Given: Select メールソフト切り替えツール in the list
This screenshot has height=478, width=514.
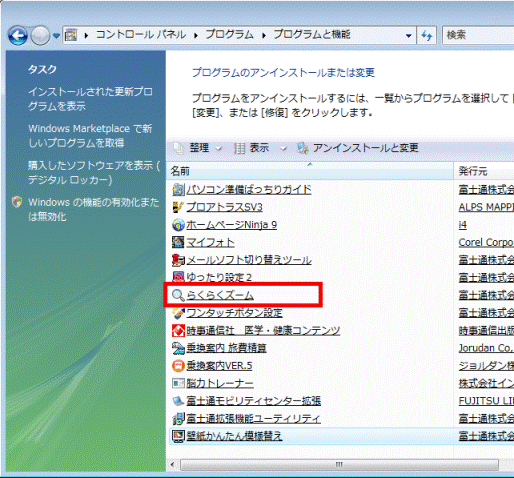Looking at the screenshot, I should (249, 260).
